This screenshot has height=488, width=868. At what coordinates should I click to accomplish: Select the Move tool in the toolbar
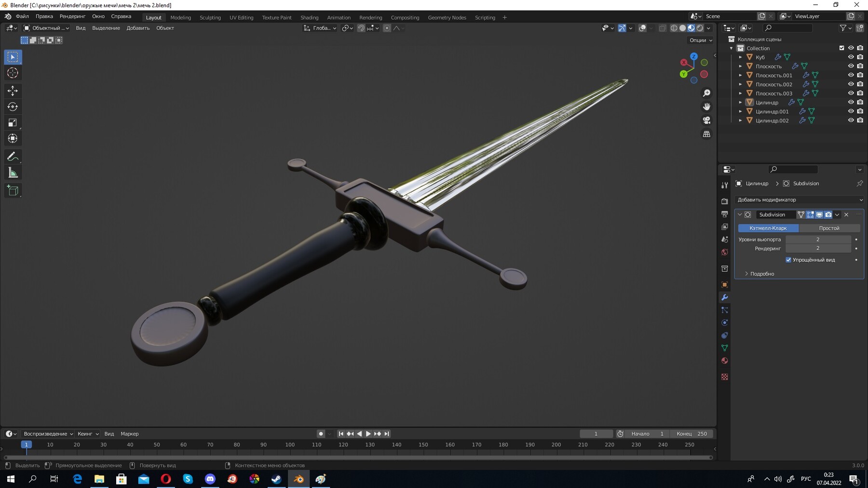pos(13,91)
